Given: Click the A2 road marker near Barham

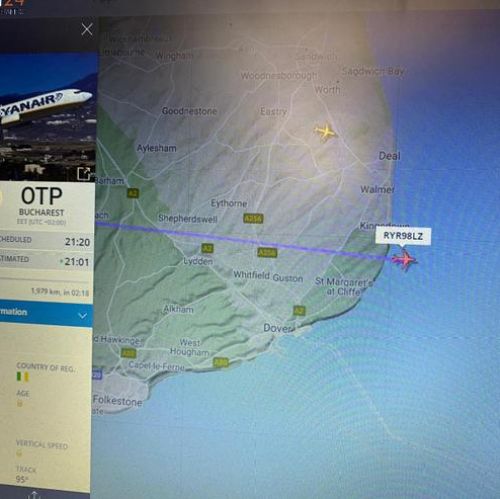Looking at the screenshot, I should (133, 193).
